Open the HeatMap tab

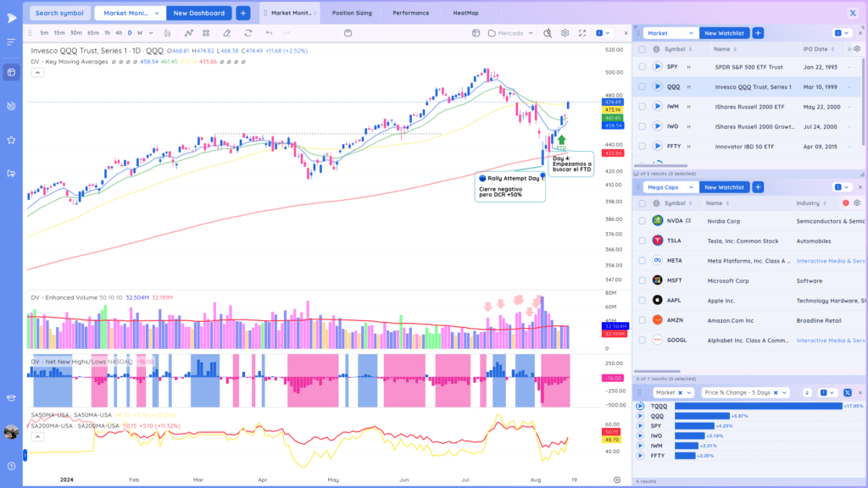pyautogui.click(x=465, y=13)
